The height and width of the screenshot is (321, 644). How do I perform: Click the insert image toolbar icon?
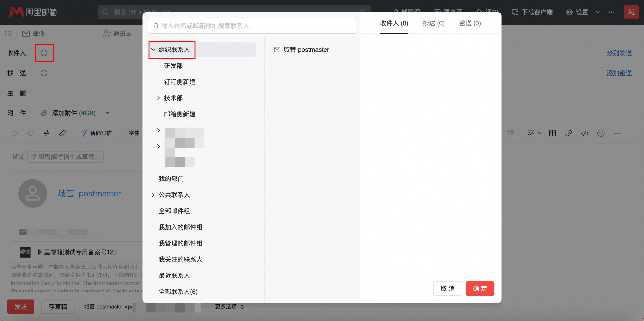coord(530,133)
